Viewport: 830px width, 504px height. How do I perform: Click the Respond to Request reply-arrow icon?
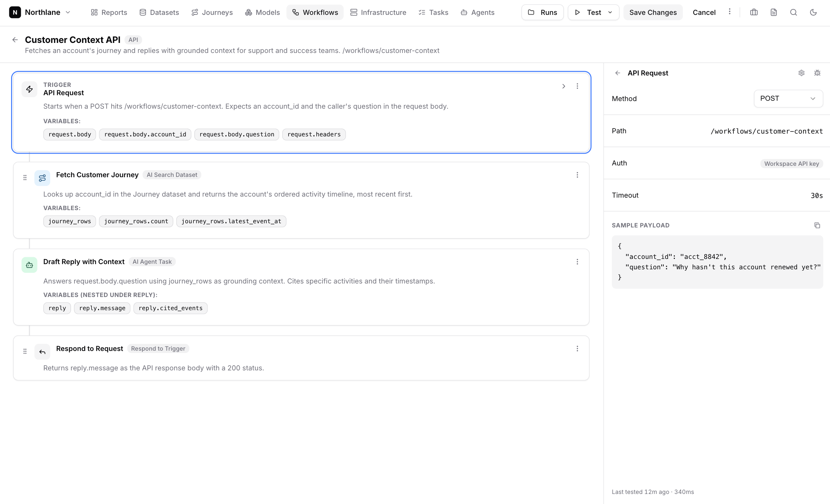point(42,352)
